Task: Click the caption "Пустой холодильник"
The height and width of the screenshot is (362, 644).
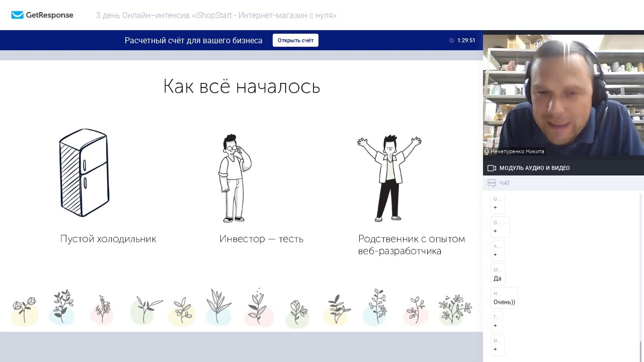Action: coord(108,239)
